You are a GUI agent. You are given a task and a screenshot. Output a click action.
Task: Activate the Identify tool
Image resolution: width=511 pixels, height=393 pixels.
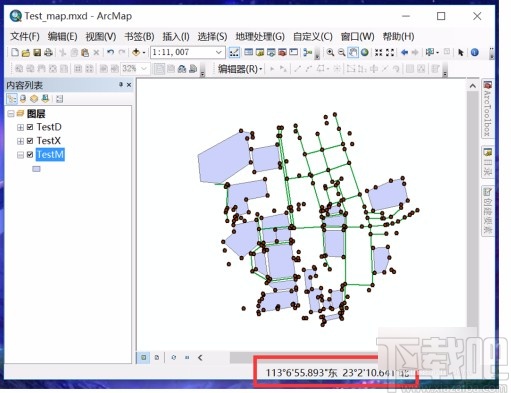coord(474,52)
